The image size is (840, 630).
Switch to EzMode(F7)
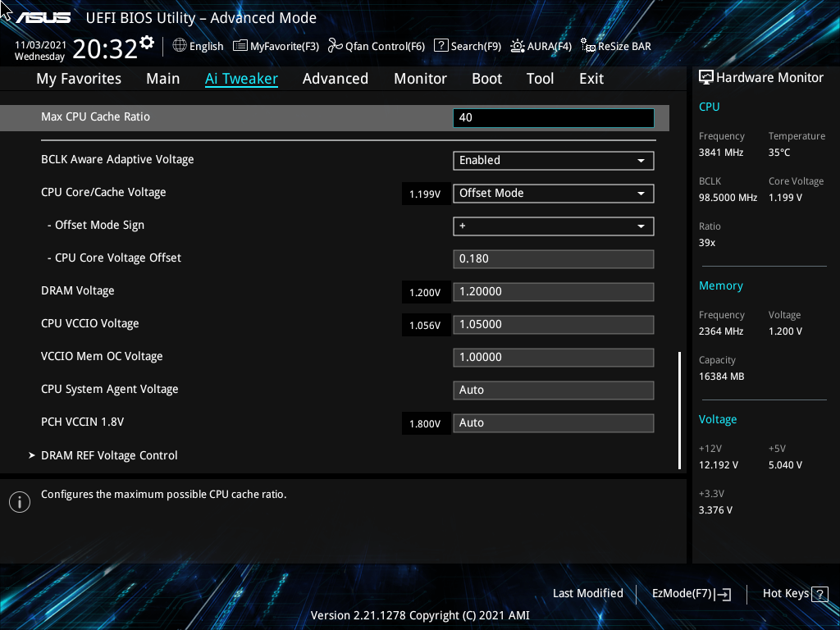click(682, 594)
